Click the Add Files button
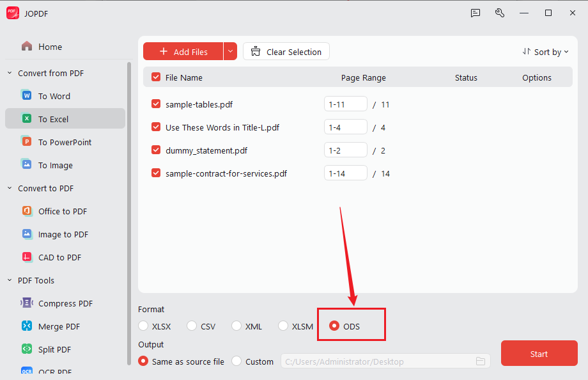 [183, 51]
